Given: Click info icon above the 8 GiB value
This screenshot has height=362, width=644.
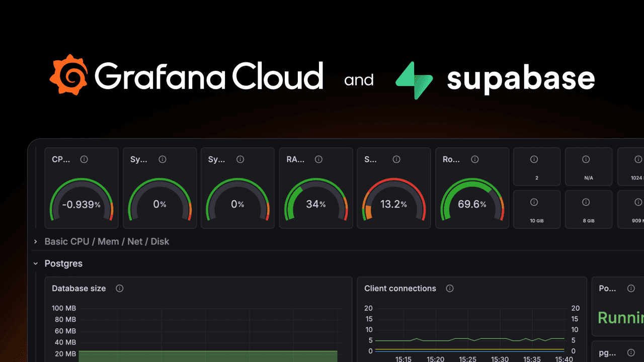Looking at the screenshot, I should (x=586, y=202).
